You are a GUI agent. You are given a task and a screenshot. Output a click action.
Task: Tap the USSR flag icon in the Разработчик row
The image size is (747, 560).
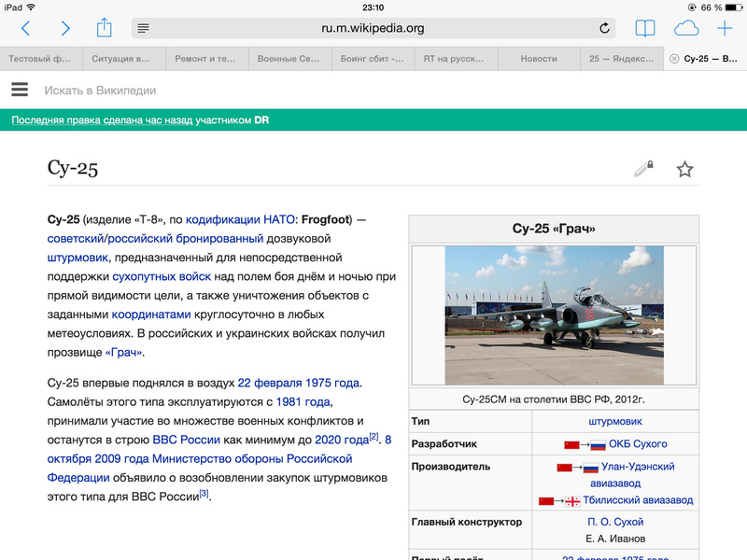point(571,445)
